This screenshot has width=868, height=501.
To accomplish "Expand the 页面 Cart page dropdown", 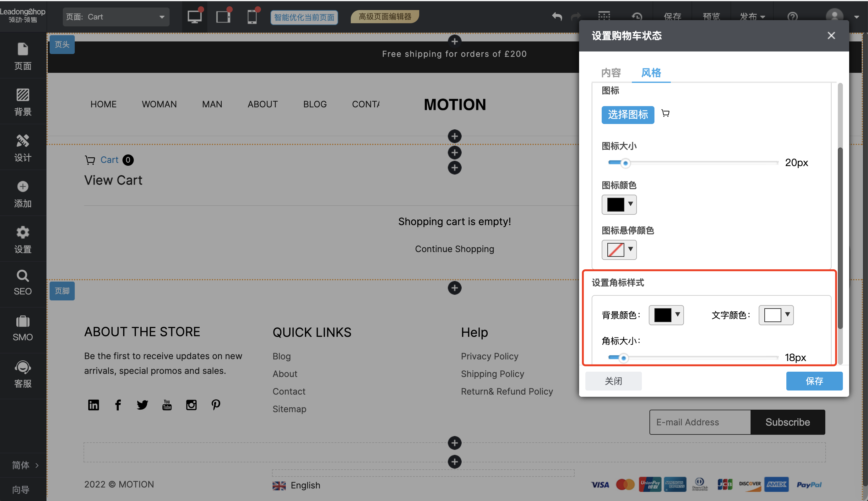I will pyautogui.click(x=116, y=17).
